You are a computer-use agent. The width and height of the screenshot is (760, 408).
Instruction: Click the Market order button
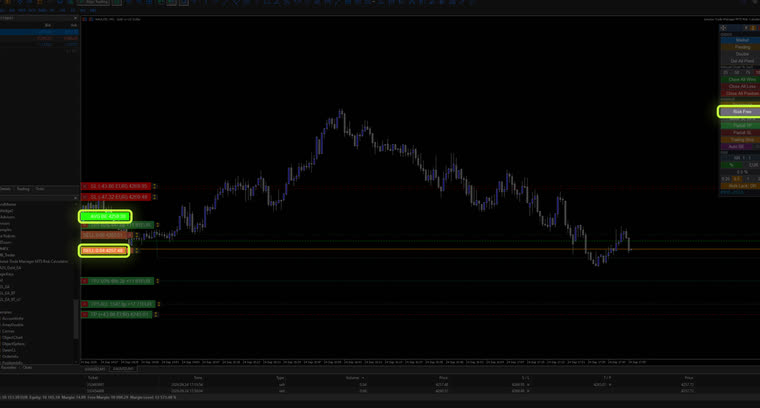[741, 40]
